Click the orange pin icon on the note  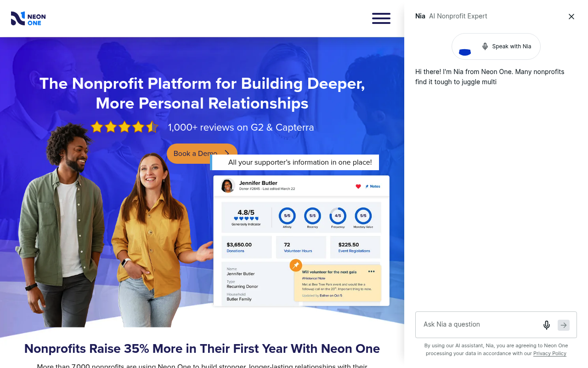tap(296, 265)
